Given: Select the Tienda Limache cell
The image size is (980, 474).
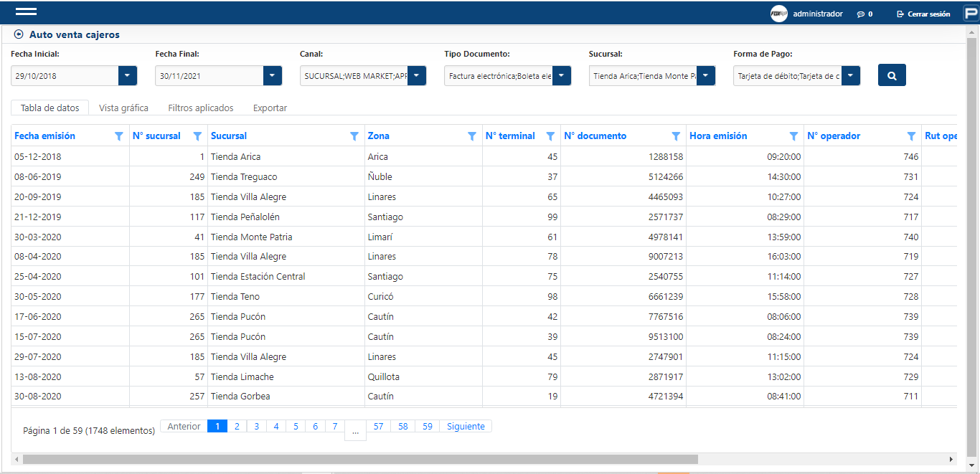Looking at the screenshot, I should click(286, 376).
